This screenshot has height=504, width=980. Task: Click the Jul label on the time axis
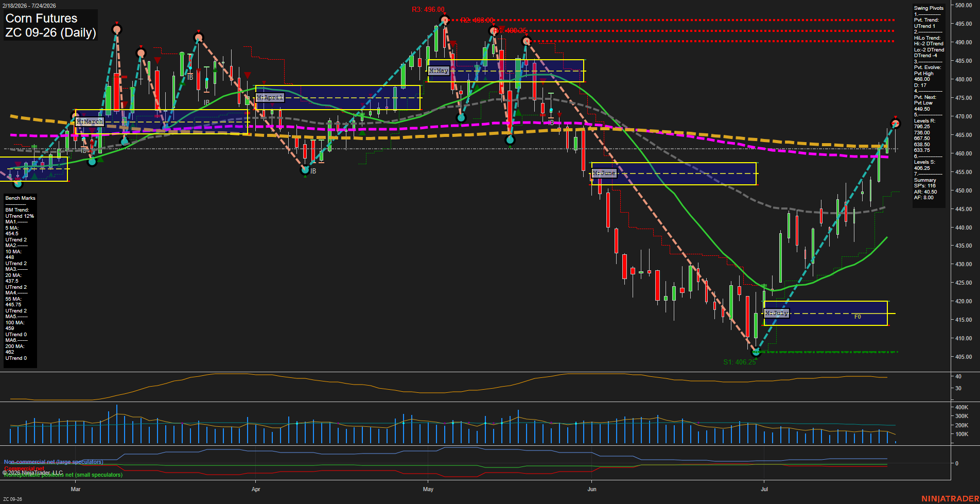(764, 489)
